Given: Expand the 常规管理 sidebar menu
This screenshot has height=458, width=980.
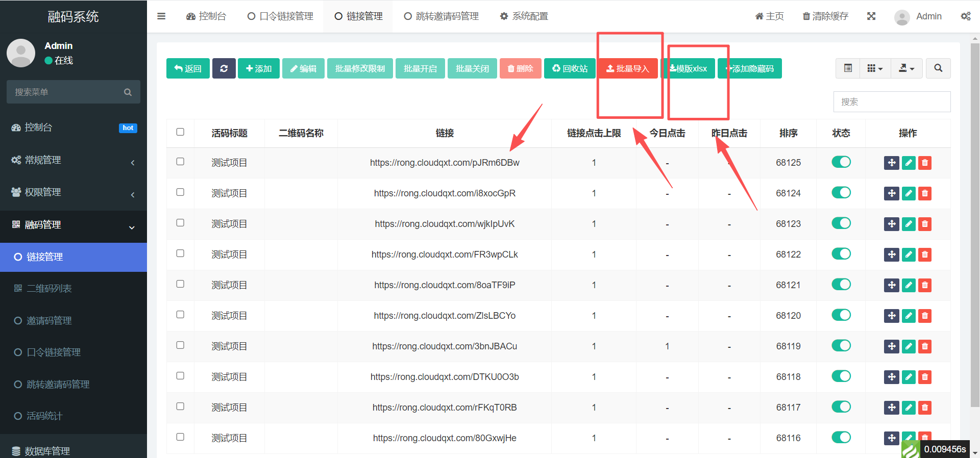Looking at the screenshot, I should [73, 160].
